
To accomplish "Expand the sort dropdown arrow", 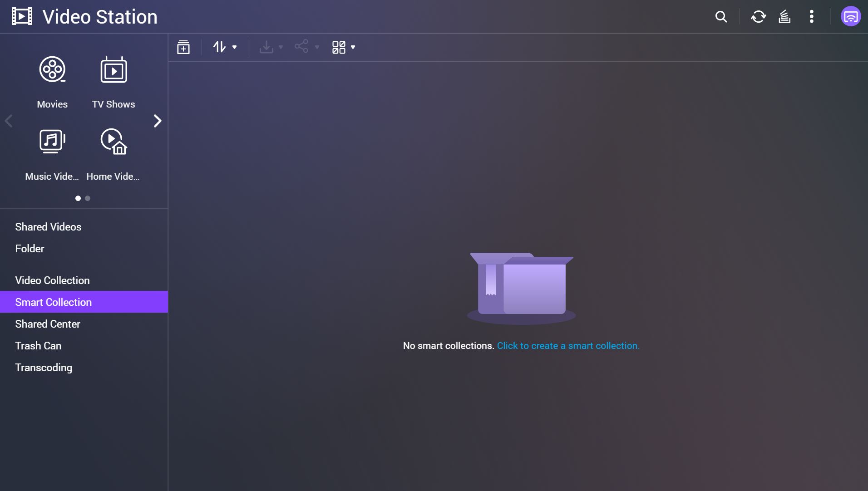I will pyautogui.click(x=234, y=47).
